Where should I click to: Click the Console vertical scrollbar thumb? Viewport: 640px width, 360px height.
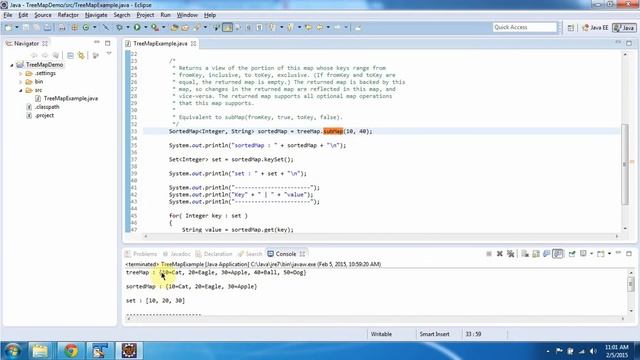coord(631,283)
